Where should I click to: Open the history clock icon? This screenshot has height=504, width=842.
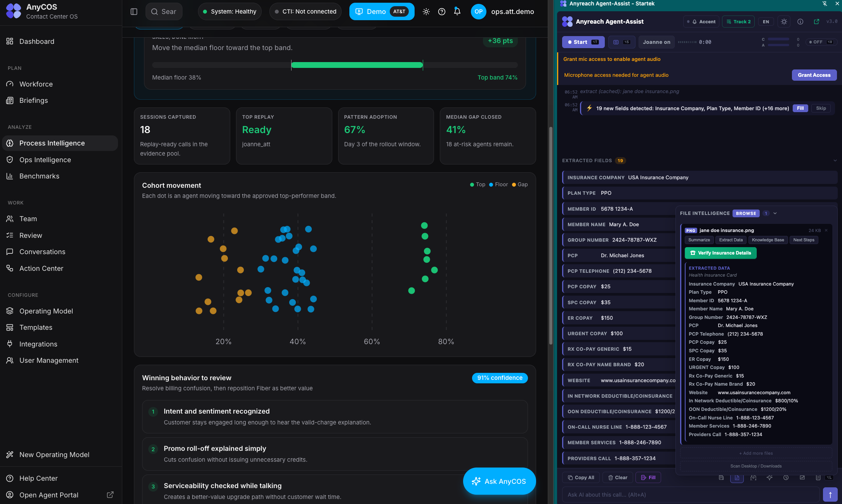tap(786, 478)
